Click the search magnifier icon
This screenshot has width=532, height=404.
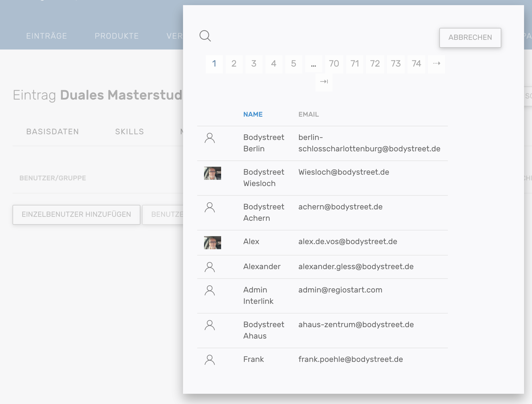click(x=205, y=36)
